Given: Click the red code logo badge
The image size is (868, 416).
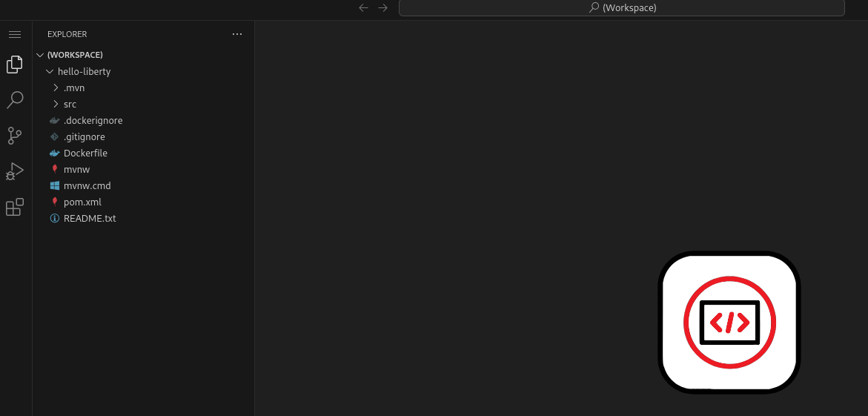Looking at the screenshot, I should click(729, 323).
